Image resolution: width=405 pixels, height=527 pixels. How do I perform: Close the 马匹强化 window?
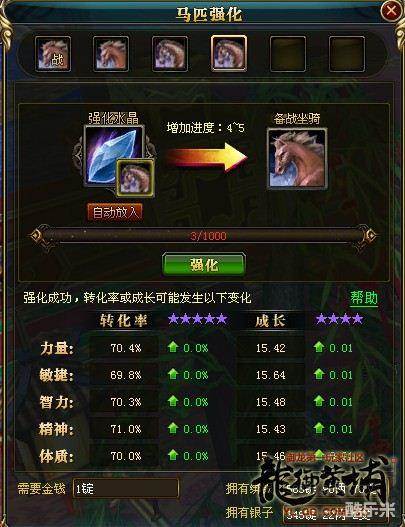(391, 12)
